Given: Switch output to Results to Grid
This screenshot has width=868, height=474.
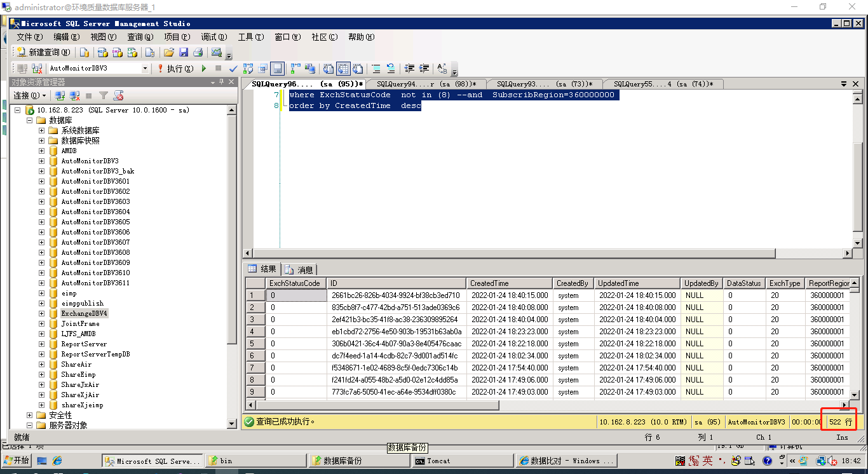Looking at the screenshot, I should tap(343, 68).
